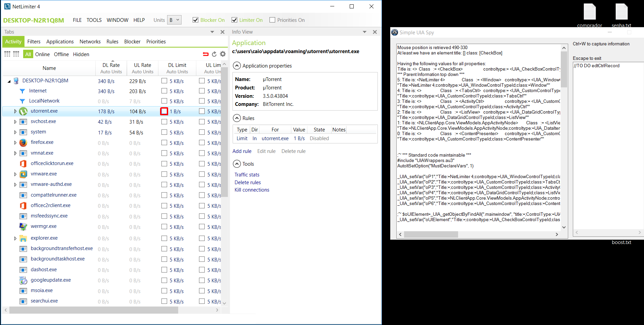Show only Online applications filter
Image resolution: width=644 pixels, height=325 pixels.
point(42,54)
